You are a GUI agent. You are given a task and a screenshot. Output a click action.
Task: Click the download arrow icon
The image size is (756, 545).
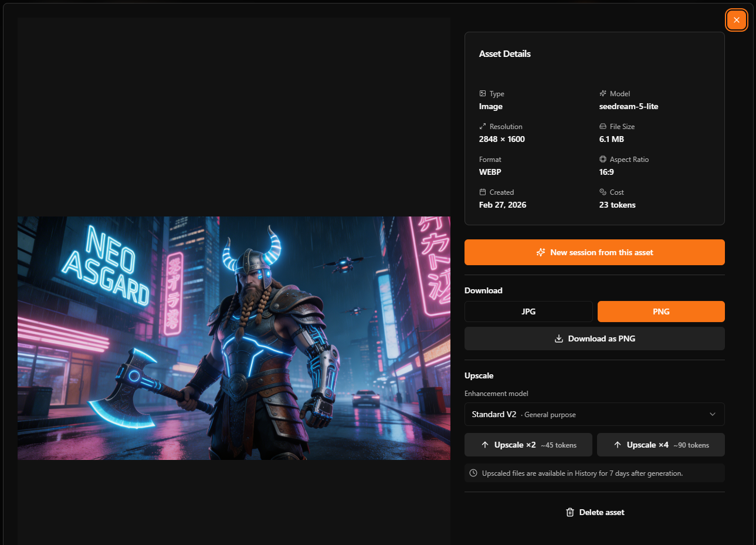tap(559, 338)
